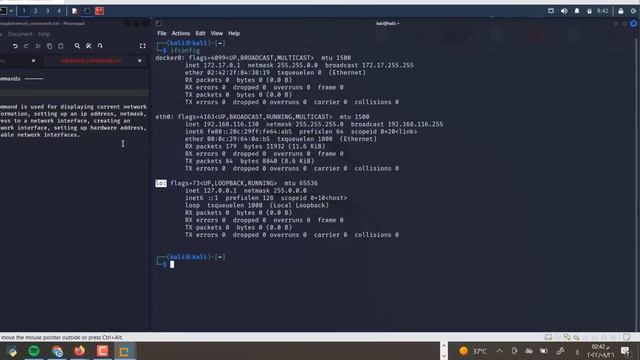Open the File menu in terminal
Viewport: 640px width, 360px height.
point(162,33)
